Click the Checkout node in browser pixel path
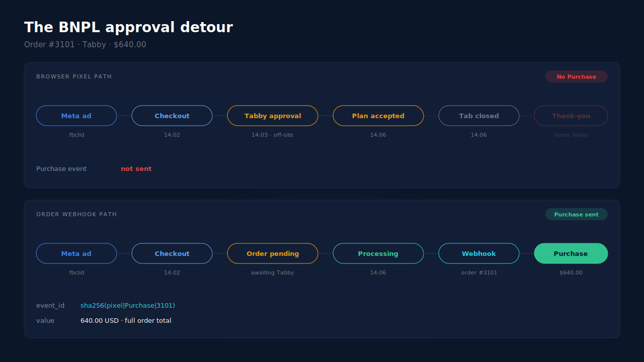644x362 pixels. click(x=172, y=116)
